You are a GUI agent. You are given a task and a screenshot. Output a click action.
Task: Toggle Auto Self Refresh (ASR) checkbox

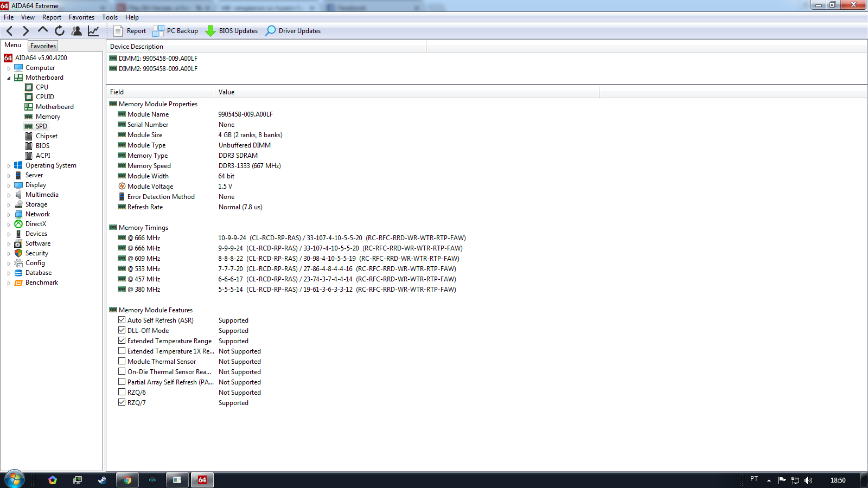(122, 320)
